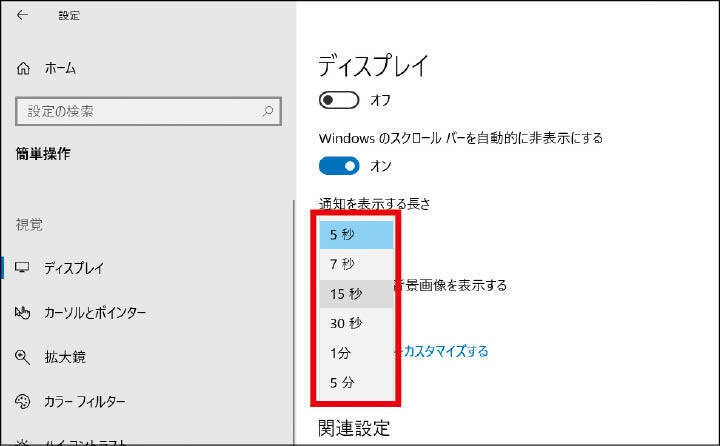
Task: Turn off auto-hide scroll bars toggle
Action: pos(339,166)
